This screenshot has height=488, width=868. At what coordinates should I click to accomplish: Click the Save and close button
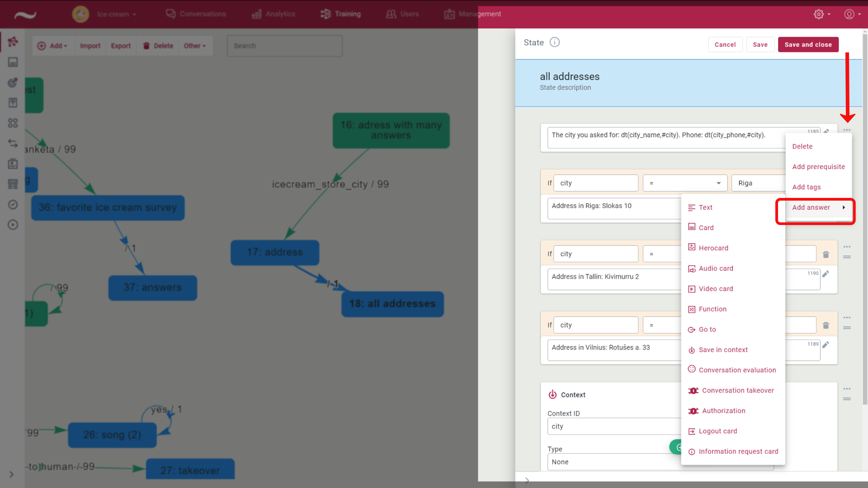808,44
